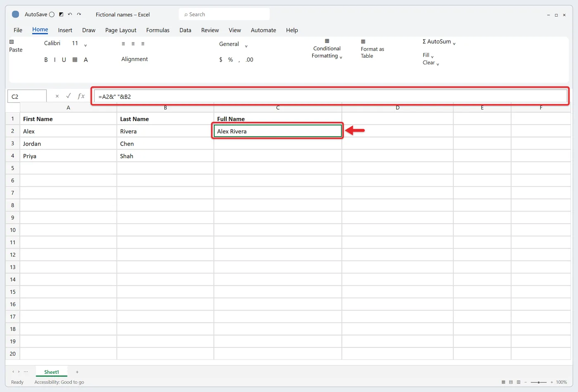The image size is (578, 392).
Task: Switch to Page Layout view in status bar
Action: click(x=511, y=382)
